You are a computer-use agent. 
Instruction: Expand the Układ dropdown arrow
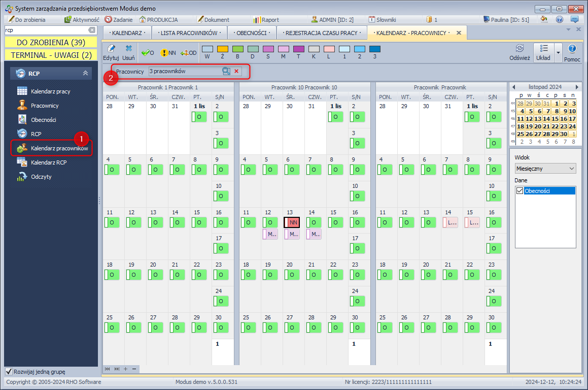click(558, 52)
